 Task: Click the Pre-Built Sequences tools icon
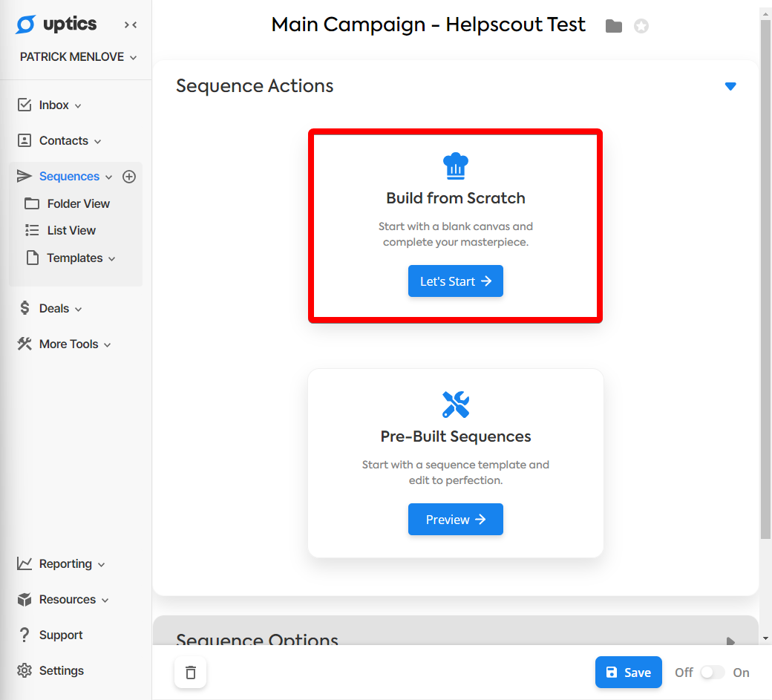click(456, 404)
